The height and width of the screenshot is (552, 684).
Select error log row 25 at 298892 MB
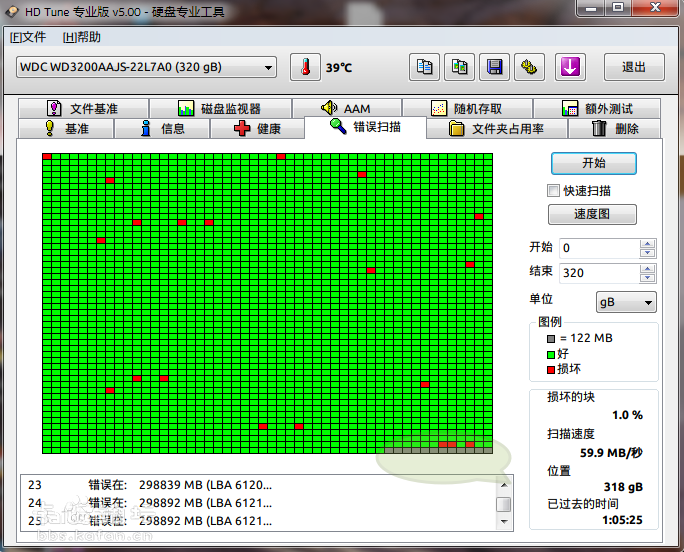258,521
